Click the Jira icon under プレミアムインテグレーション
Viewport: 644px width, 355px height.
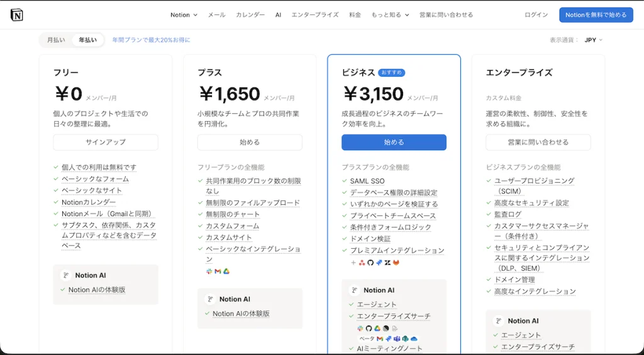tap(379, 263)
